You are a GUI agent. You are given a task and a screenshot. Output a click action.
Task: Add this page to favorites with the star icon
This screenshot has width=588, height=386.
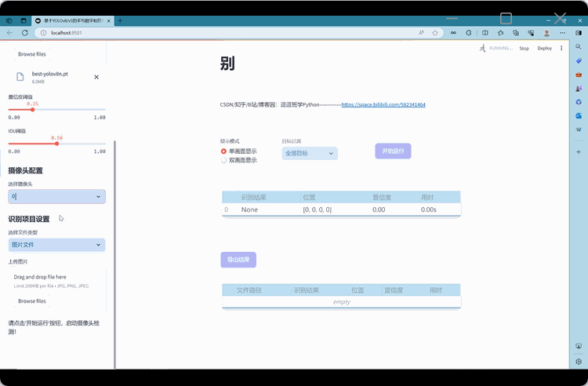coord(435,33)
